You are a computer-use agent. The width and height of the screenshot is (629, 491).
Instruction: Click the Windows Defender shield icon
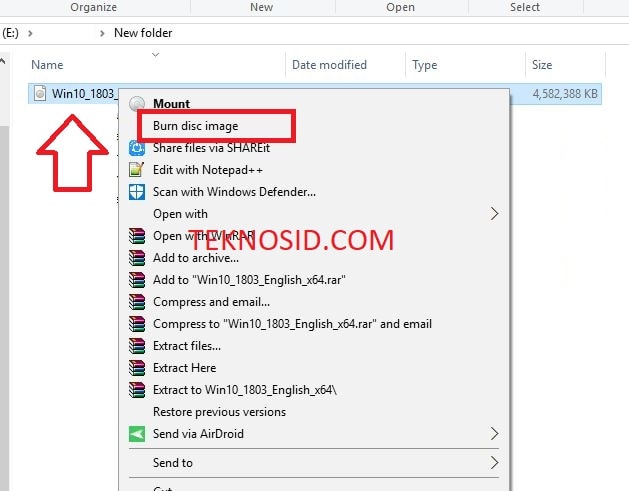pyautogui.click(x=137, y=192)
